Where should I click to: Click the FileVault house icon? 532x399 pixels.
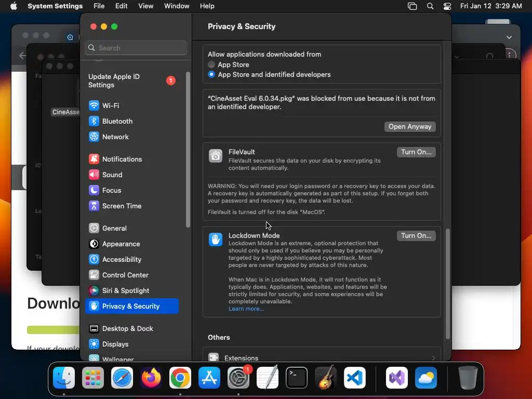216,156
